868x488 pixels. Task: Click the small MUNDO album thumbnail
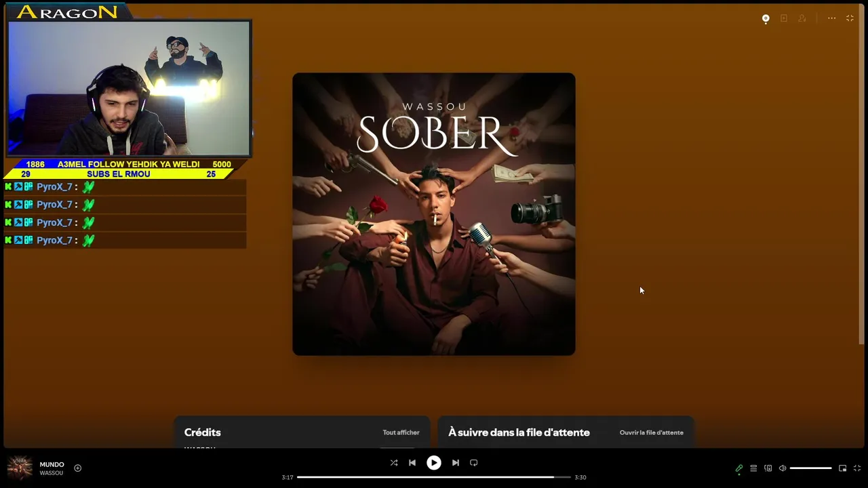click(x=20, y=468)
